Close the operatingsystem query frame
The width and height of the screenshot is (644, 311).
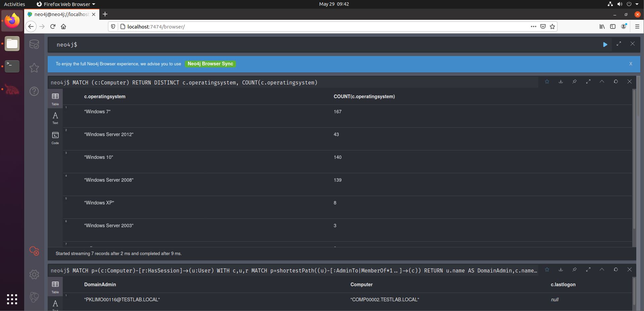point(630,82)
